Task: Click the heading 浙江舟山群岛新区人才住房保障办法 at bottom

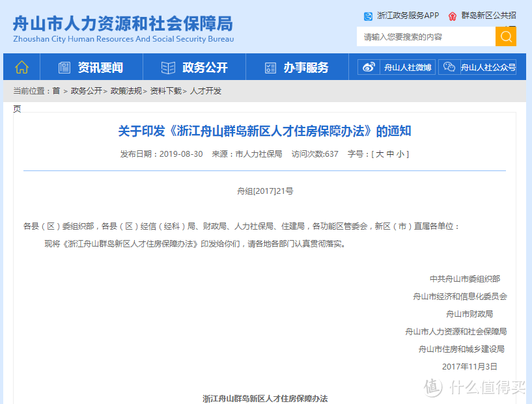Action: [x=265, y=399]
